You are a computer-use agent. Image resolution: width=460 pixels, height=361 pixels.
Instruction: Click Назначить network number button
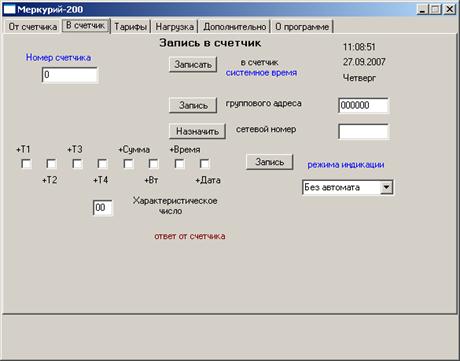[x=197, y=131]
